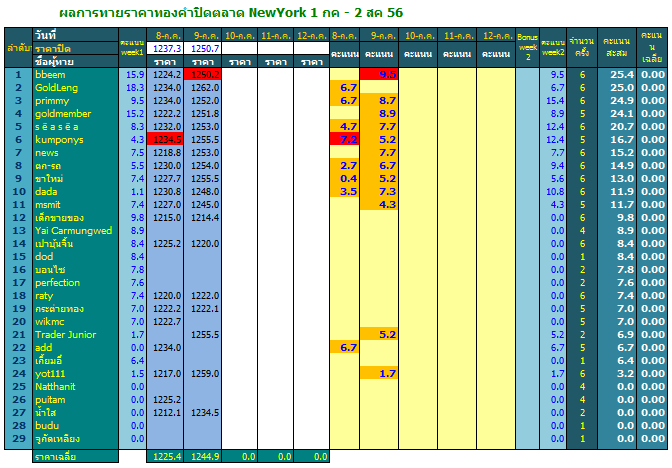Image resolution: width=672 pixels, height=468 pixels.
Task: Click the accumulated score 25.4
Action: pyautogui.click(x=617, y=75)
